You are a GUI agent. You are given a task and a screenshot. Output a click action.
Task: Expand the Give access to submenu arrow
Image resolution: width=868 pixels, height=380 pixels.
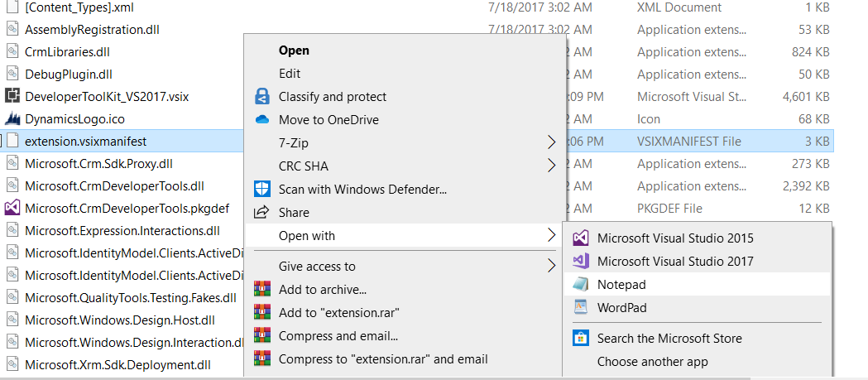[552, 267]
